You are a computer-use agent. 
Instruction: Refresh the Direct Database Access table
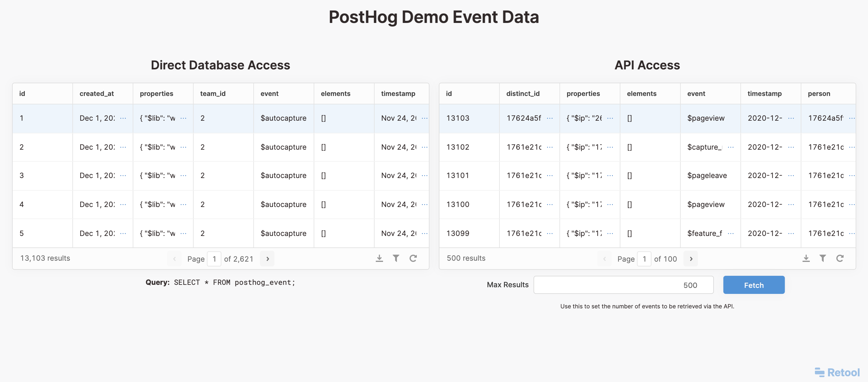click(414, 258)
